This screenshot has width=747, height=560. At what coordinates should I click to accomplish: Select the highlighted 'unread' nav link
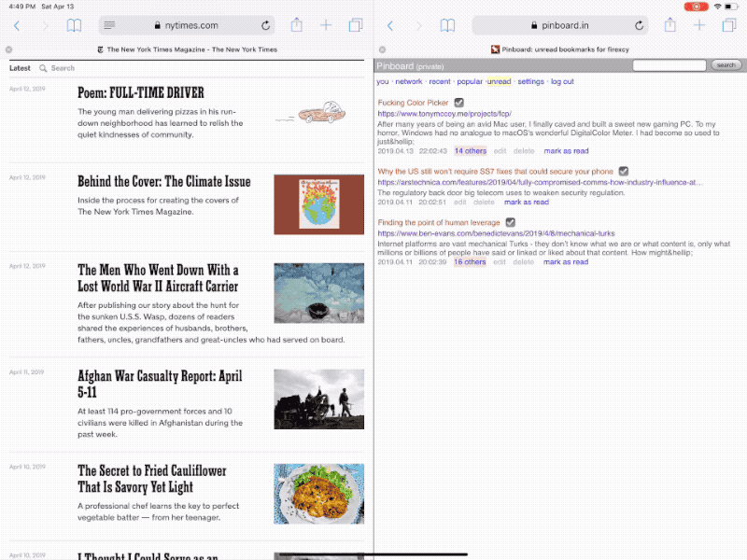(499, 81)
